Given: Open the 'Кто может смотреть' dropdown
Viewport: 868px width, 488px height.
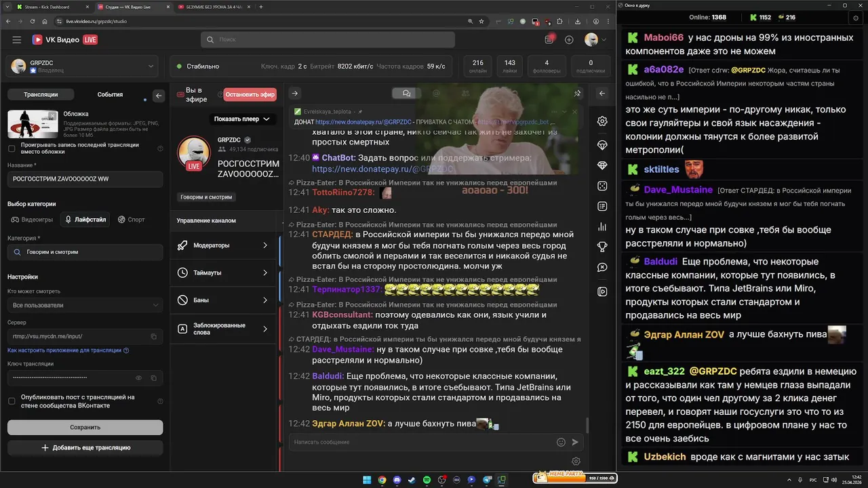Looking at the screenshot, I should tap(85, 305).
